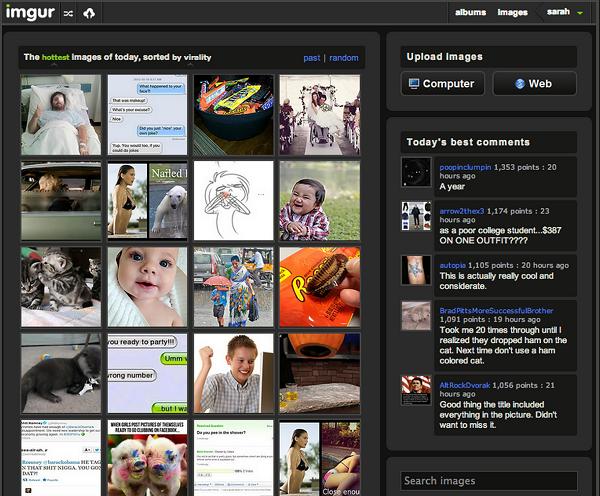
Task: Click AltRockDvorak's avatar image
Action: tap(416, 390)
